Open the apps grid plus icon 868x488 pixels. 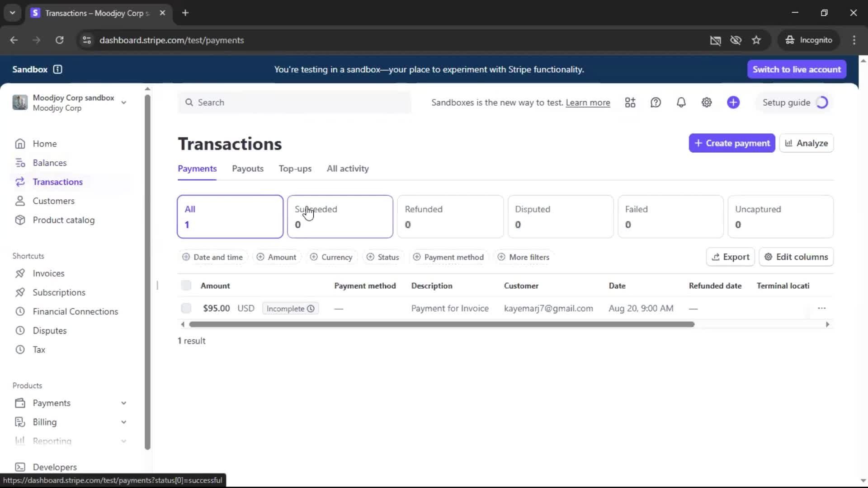pos(630,103)
